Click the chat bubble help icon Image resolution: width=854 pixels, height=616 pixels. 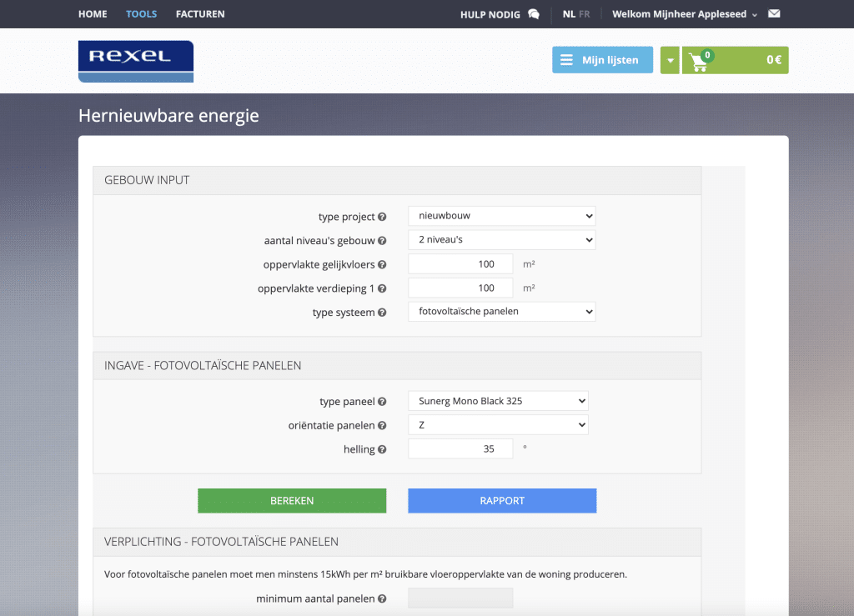(x=534, y=14)
